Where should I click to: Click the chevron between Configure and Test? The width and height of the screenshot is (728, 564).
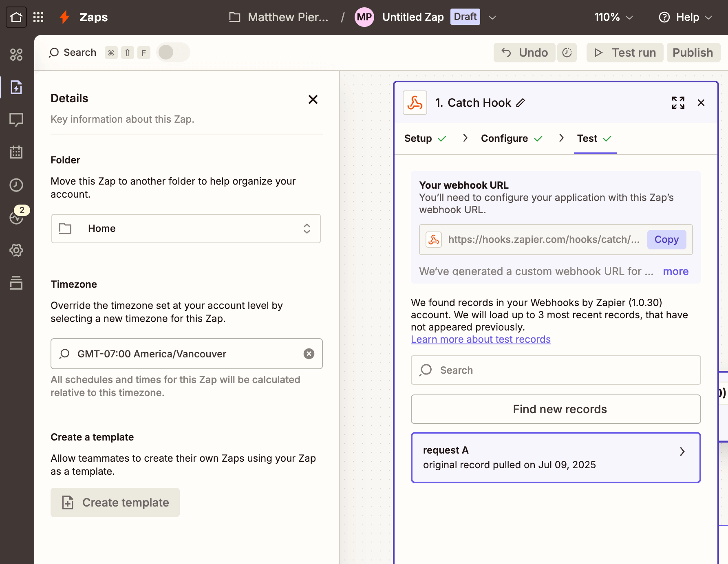[561, 138]
